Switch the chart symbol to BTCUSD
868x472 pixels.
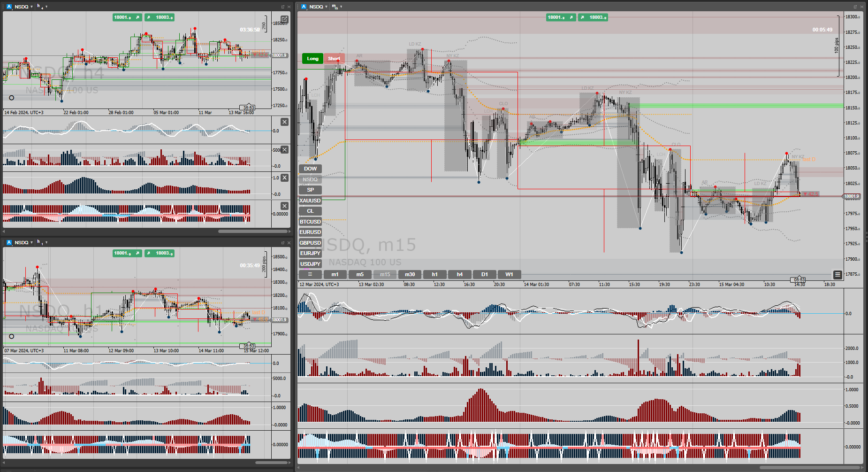click(x=310, y=222)
